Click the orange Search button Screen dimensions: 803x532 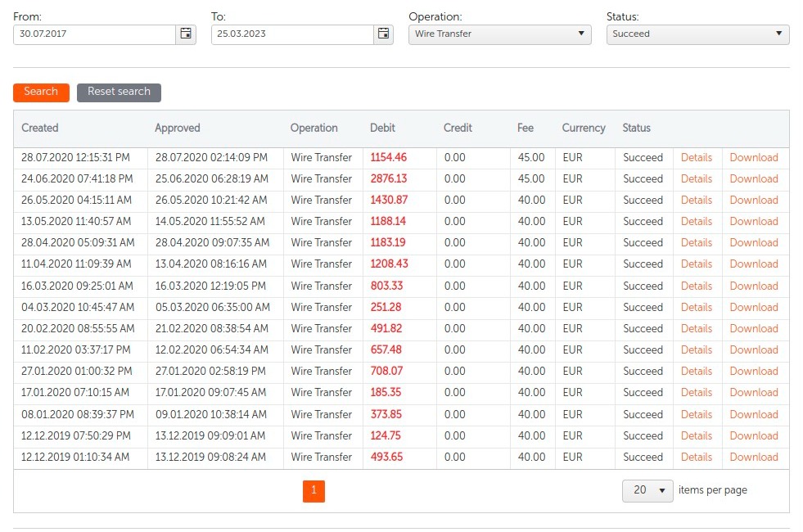tap(41, 92)
